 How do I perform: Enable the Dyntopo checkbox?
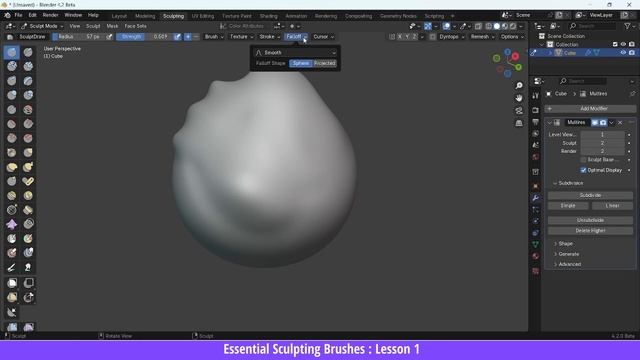pyautogui.click(x=433, y=37)
